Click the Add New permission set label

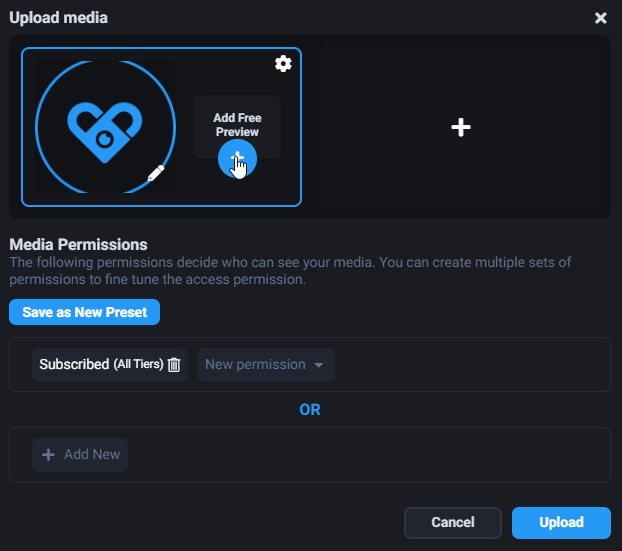tap(92, 455)
